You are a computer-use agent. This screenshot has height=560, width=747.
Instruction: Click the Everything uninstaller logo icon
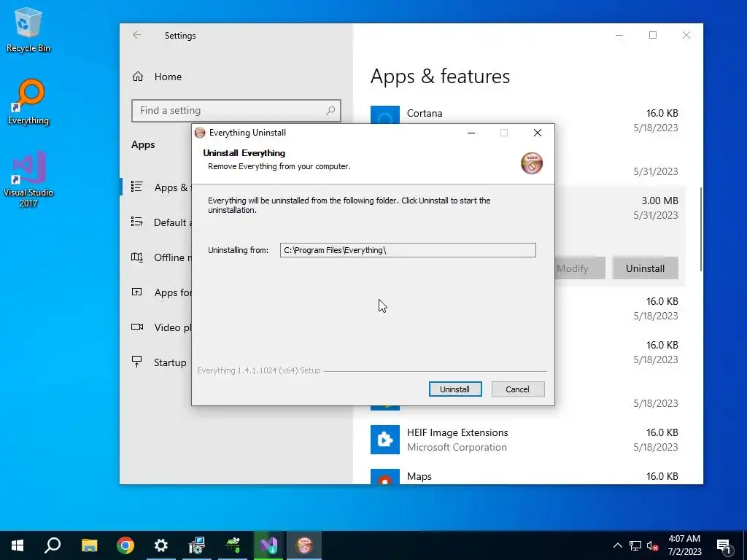click(x=532, y=163)
